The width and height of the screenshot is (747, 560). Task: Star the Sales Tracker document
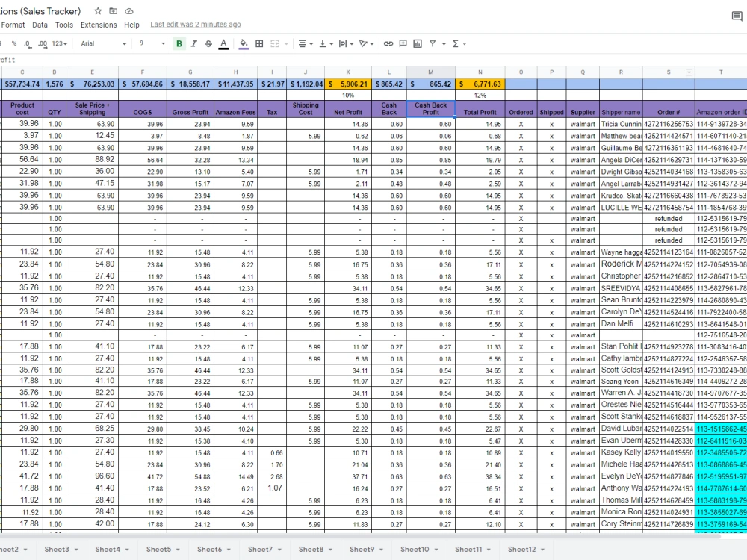point(98,11)
